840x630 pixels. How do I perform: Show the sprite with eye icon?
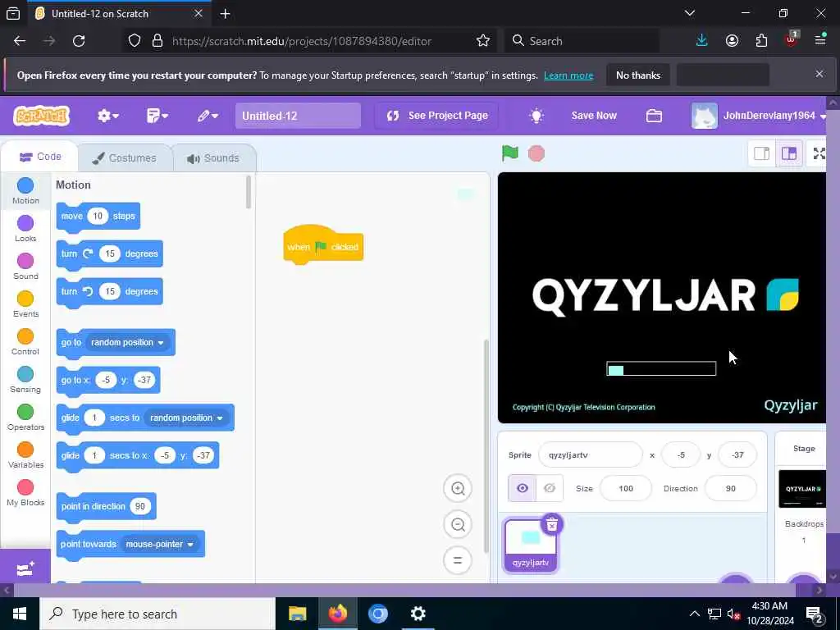click(523, 488)
